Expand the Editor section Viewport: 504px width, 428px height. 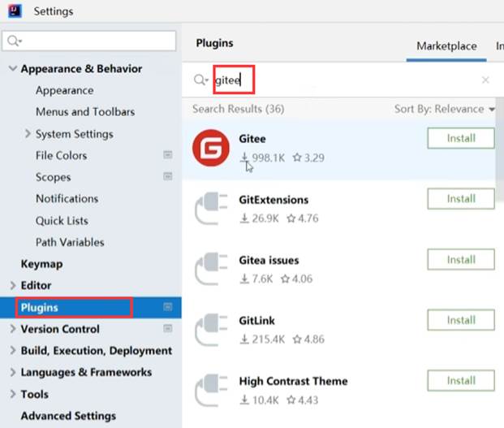[13, 285]
